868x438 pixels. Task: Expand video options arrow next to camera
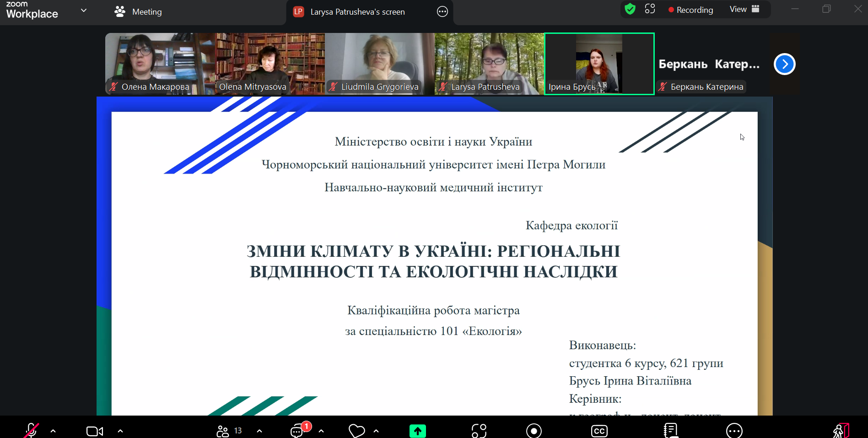pos(120,431)
